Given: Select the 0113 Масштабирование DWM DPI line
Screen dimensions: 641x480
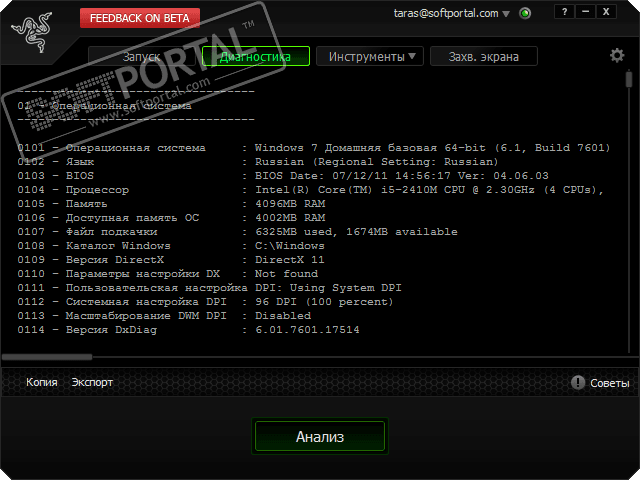Looking at the screenshot, I should point(164,316).
